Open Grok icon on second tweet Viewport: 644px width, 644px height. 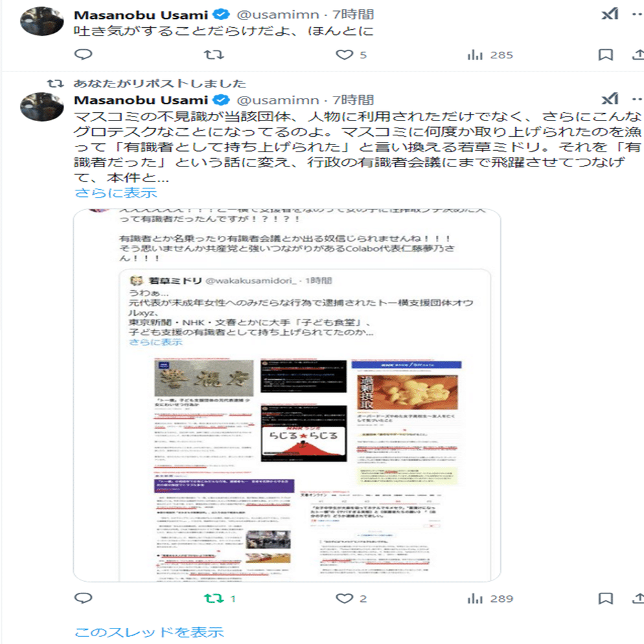610,98
